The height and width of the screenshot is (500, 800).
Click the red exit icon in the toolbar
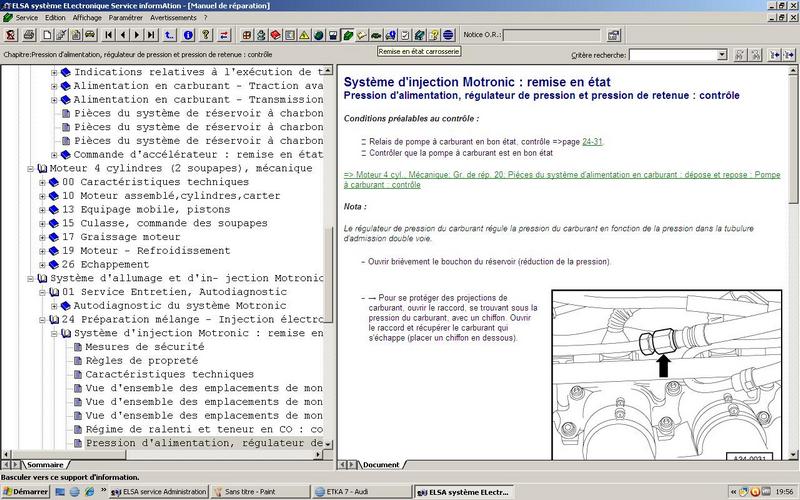[11, 35]
